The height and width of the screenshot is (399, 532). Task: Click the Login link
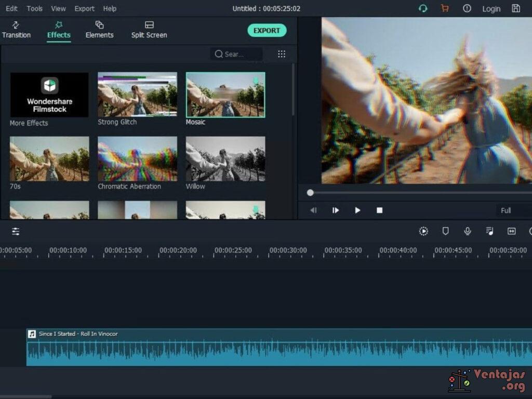tap(491, 9)
